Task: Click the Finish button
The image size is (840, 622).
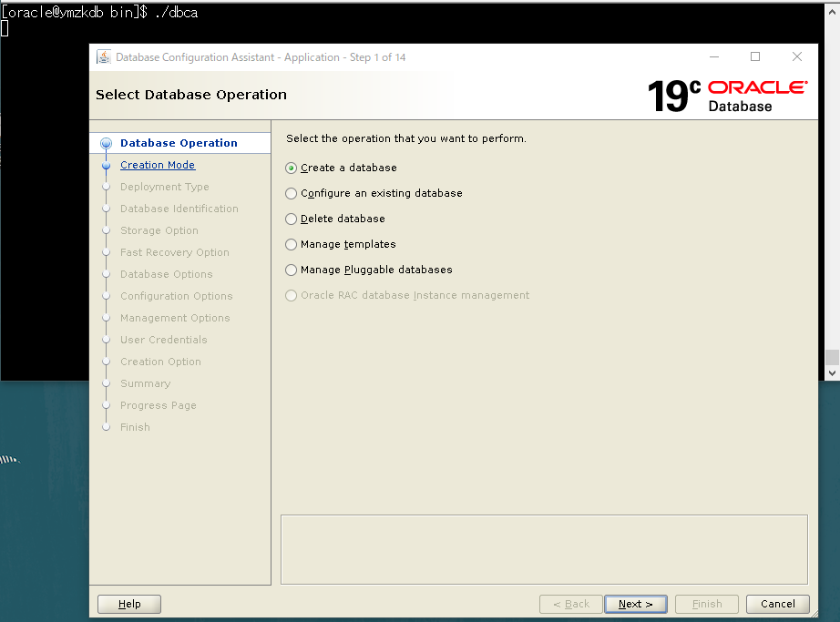Action: [x=707, y=604]
